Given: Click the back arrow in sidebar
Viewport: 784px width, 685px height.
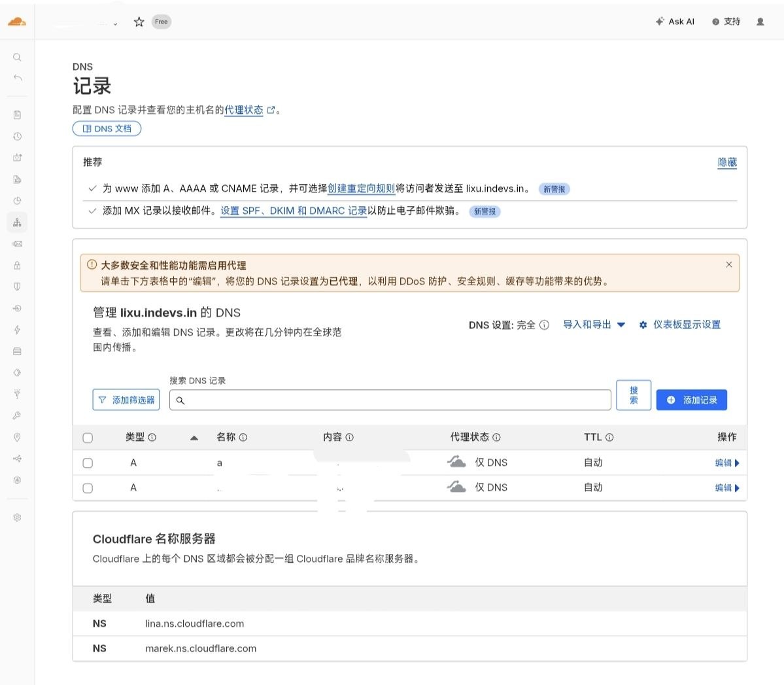Looking at the screenshot, I should [x=17, y=78].
